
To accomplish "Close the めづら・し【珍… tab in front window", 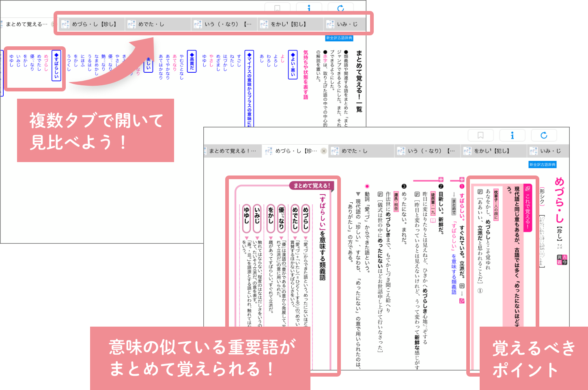I will pyautogui.click(x=323, y=151).
